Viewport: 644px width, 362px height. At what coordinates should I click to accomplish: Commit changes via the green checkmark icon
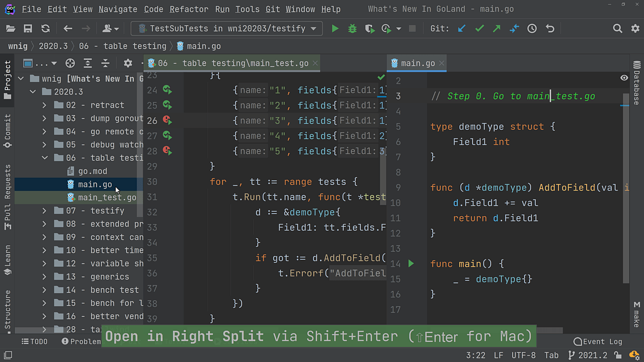coord(479,29)
